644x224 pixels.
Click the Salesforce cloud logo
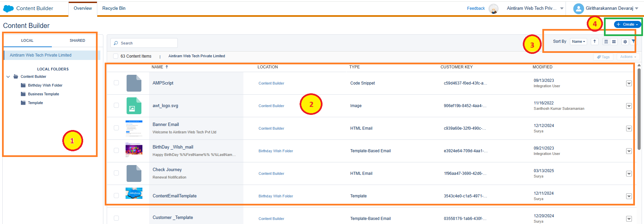click(8, 8)
